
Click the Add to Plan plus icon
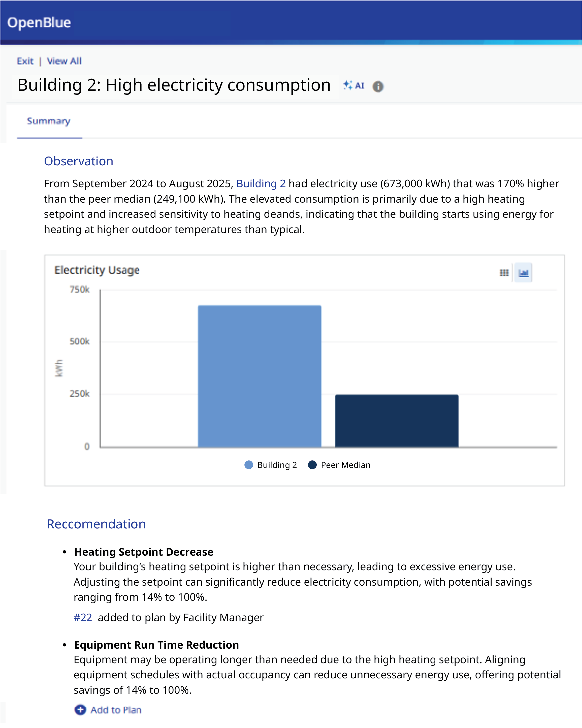tap(80, 710)
